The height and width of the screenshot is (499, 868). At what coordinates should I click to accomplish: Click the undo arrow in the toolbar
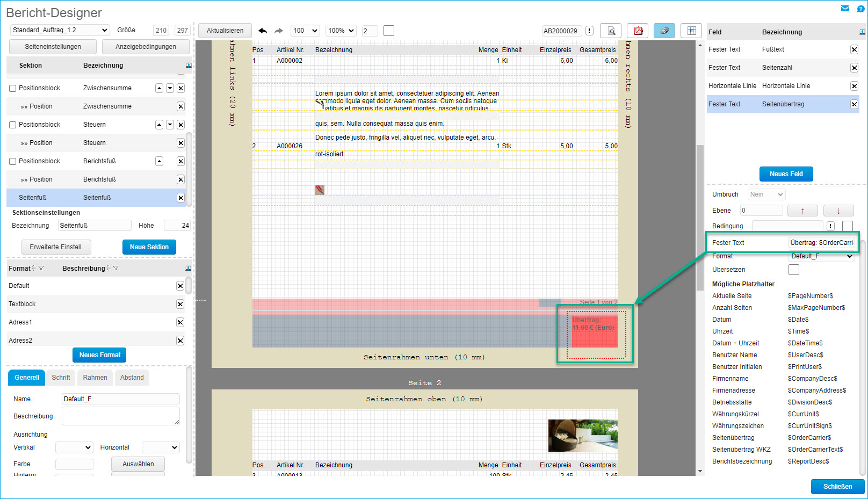(263, 31)
